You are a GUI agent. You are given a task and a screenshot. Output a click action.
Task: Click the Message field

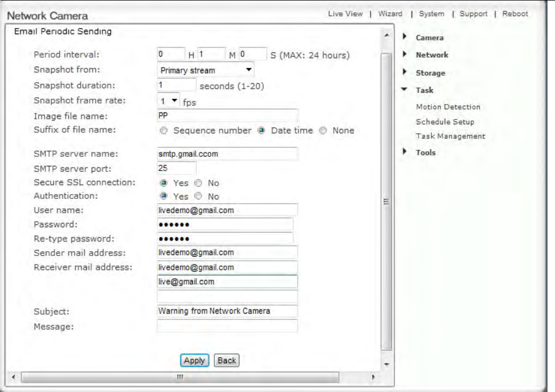tap(227, 326)
